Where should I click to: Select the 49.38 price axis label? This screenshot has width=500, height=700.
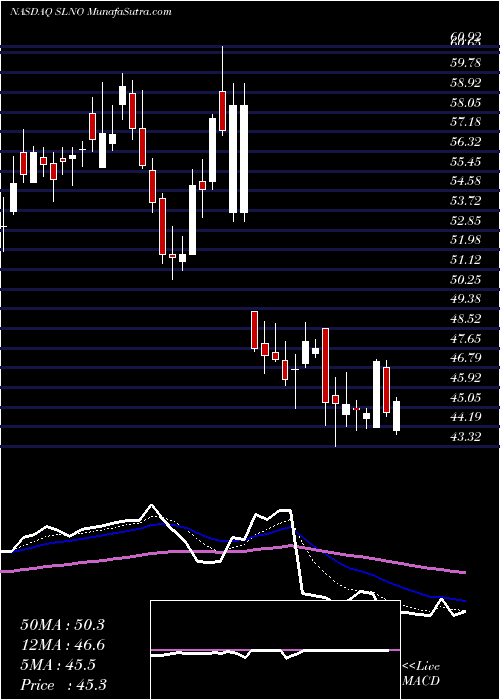[466, 299]
